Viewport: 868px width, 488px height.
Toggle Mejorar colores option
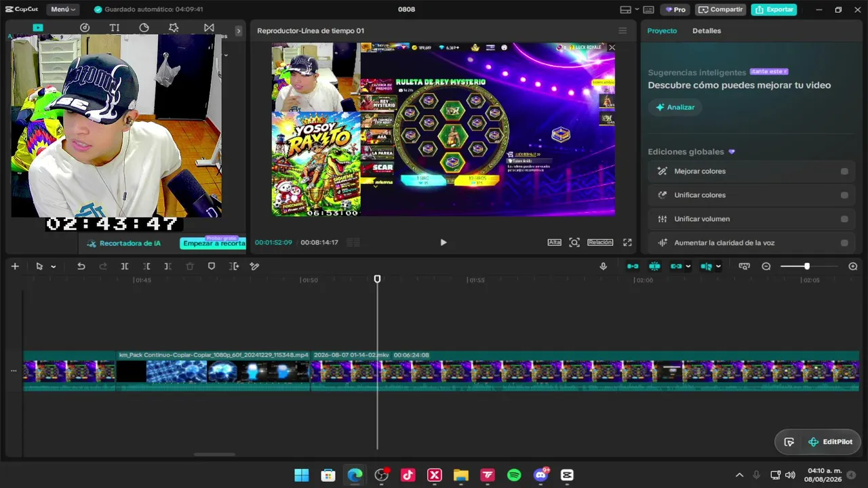point(844,171)
